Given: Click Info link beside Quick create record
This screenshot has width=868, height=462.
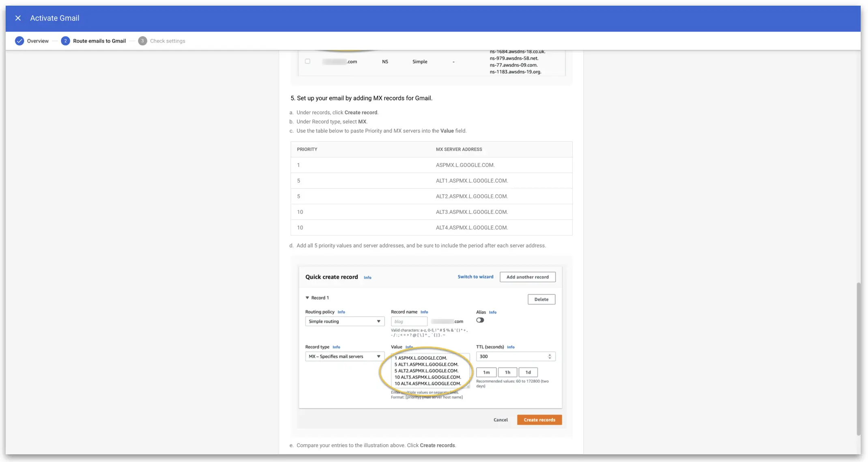Looking at the screenshot, I should click(x=367, y=278).
